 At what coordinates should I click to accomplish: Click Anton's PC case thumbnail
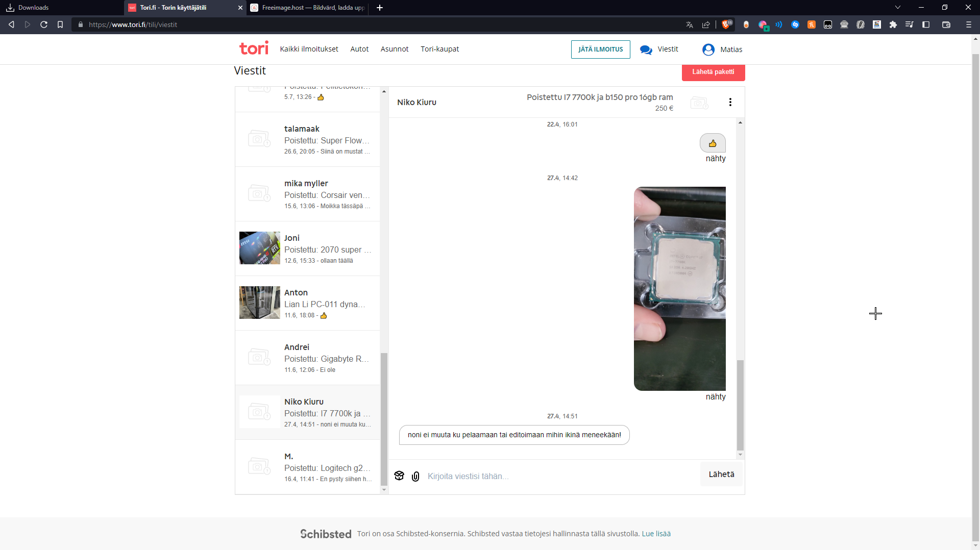click(260, 303)
